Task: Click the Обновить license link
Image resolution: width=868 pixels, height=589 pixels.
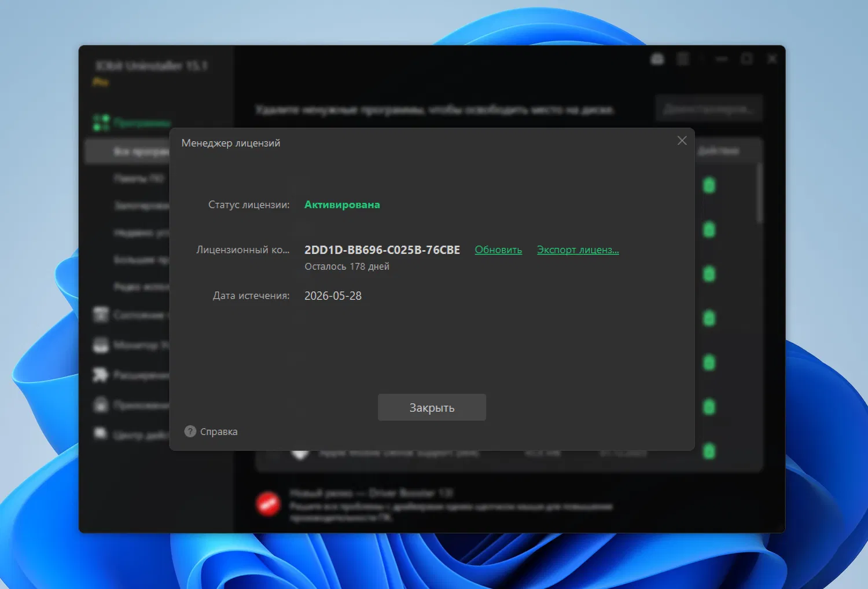Action: pos(498,249)
